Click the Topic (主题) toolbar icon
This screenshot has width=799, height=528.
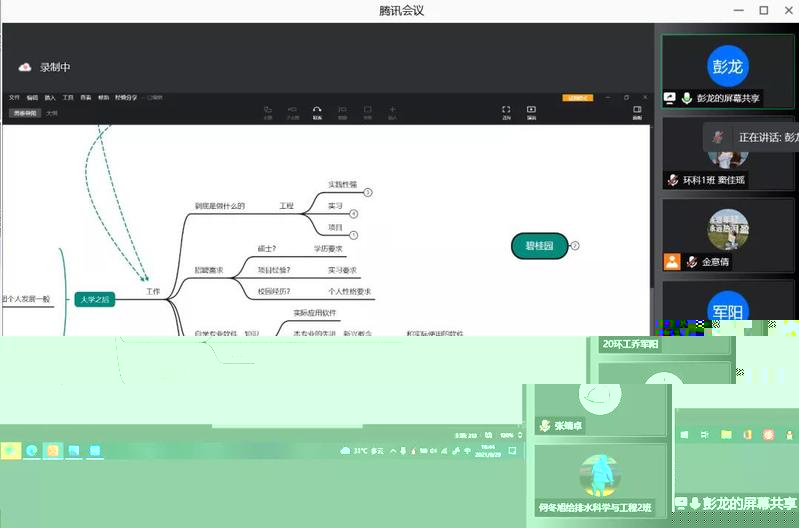(268, 110)
